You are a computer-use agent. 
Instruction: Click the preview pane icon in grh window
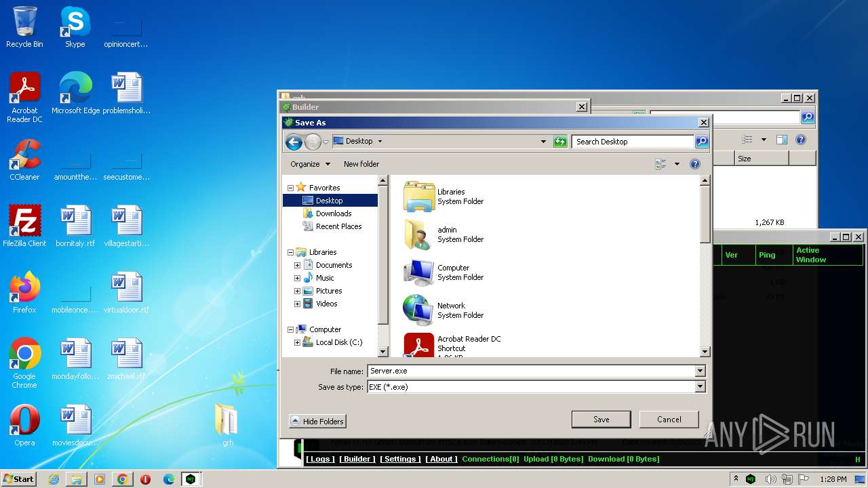coord(781,140)
